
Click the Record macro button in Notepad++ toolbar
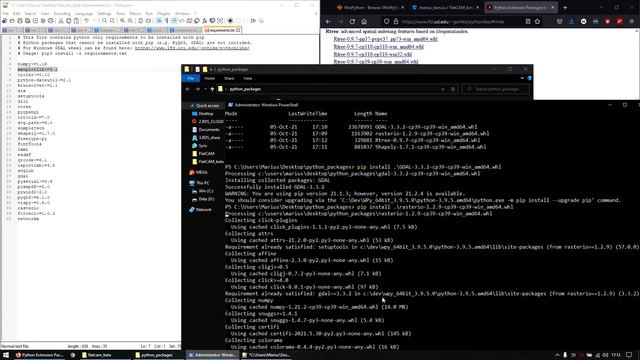coord(230,20)
